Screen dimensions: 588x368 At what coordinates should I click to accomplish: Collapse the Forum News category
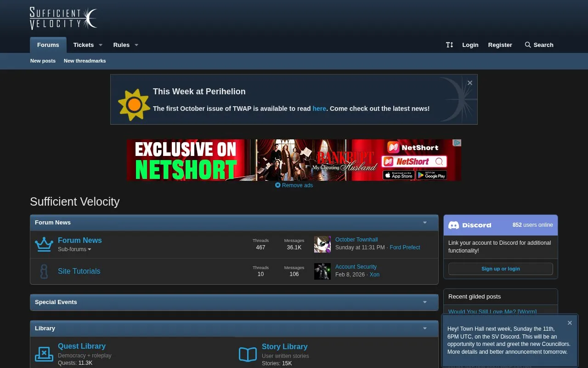[425, 223]
